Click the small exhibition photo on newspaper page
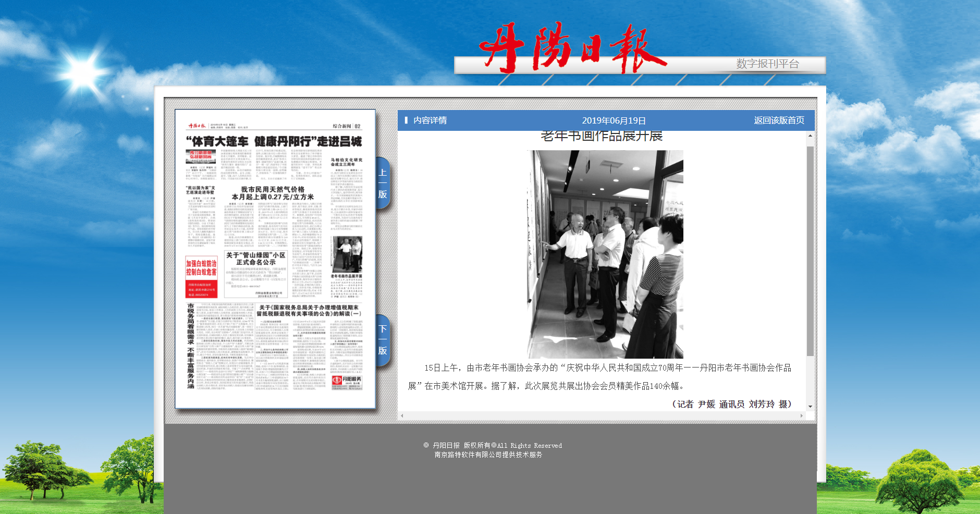Screen dimensions: 980x514 [347, 254]
